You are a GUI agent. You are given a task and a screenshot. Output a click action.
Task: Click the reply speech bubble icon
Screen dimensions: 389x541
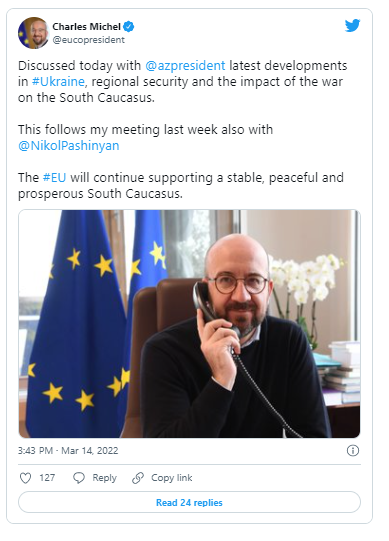(79, 478)
